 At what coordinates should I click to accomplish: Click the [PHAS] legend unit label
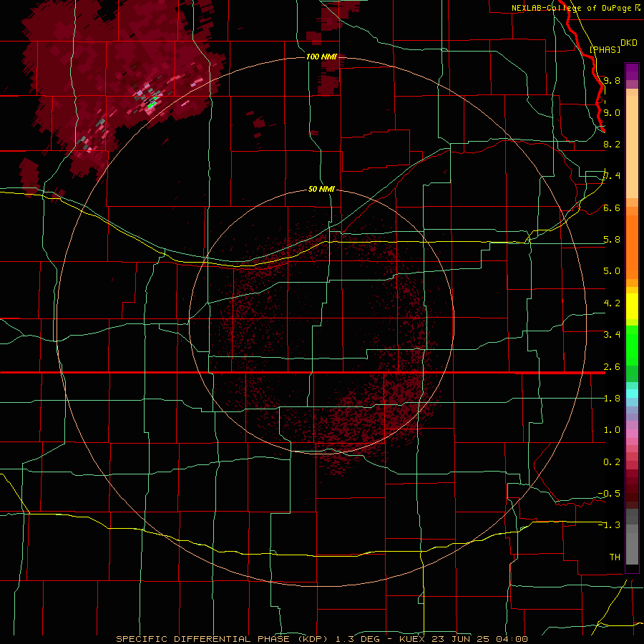coord(605,50)
